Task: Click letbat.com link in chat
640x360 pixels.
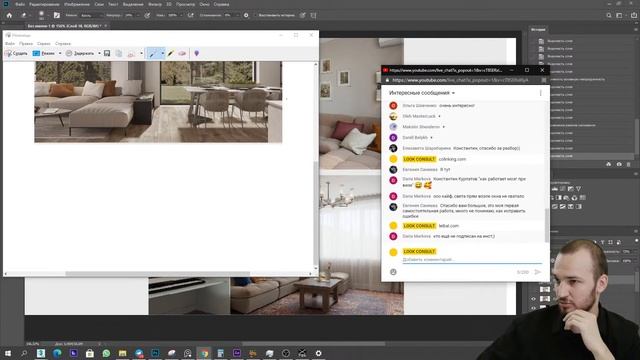Action: 449,226
